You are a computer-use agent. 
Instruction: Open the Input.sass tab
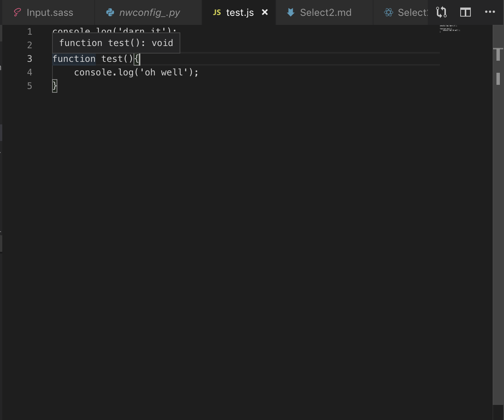[x=48, y=12]
